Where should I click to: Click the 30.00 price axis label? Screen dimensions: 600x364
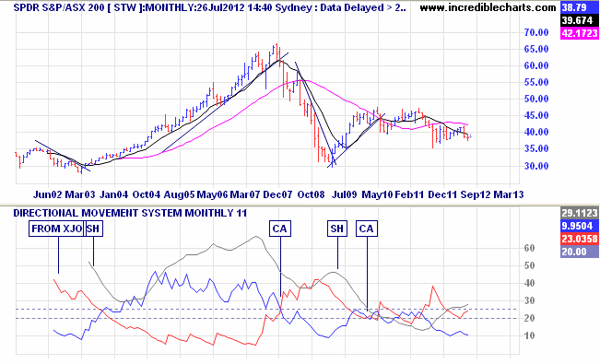(536, 166)
